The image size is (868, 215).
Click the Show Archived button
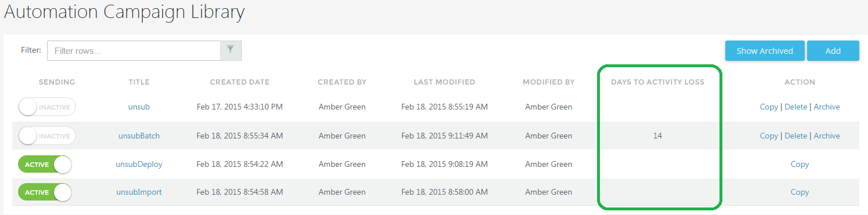click(765, 51)
